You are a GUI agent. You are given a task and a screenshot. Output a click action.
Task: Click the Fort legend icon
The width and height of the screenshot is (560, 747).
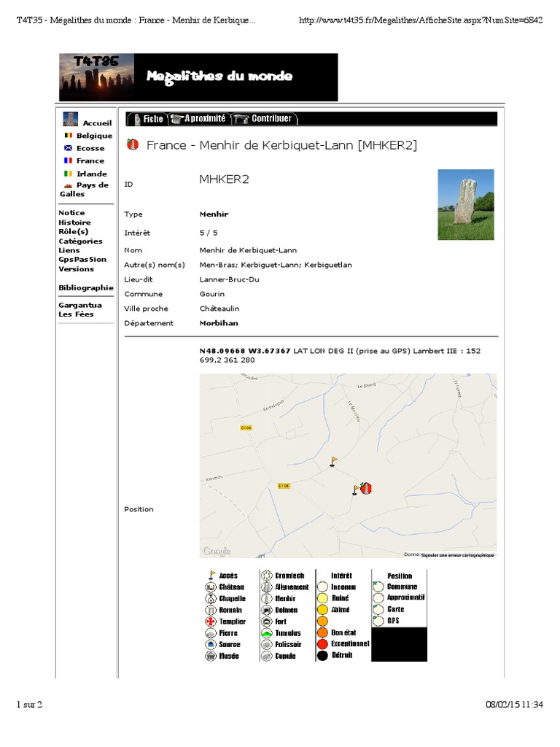[267, 622]
